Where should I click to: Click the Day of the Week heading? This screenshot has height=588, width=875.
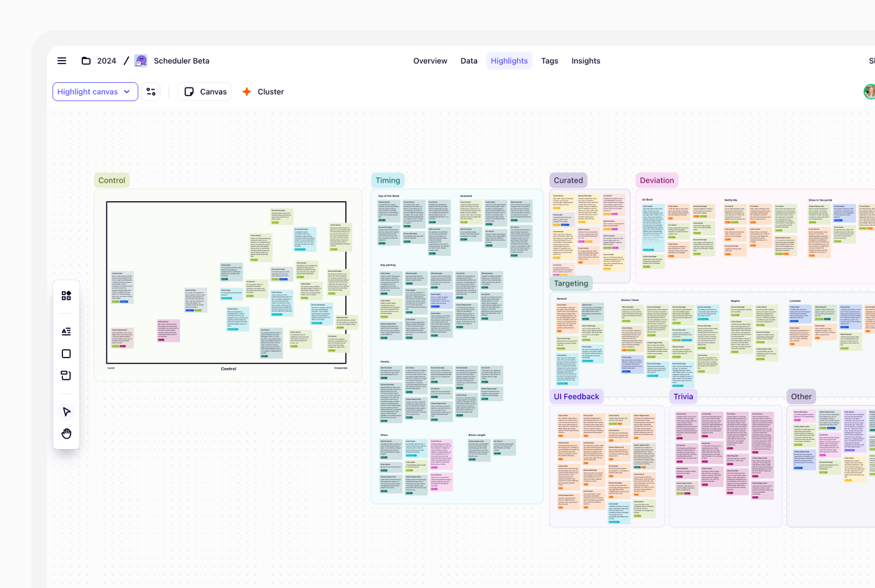point(388,196)
